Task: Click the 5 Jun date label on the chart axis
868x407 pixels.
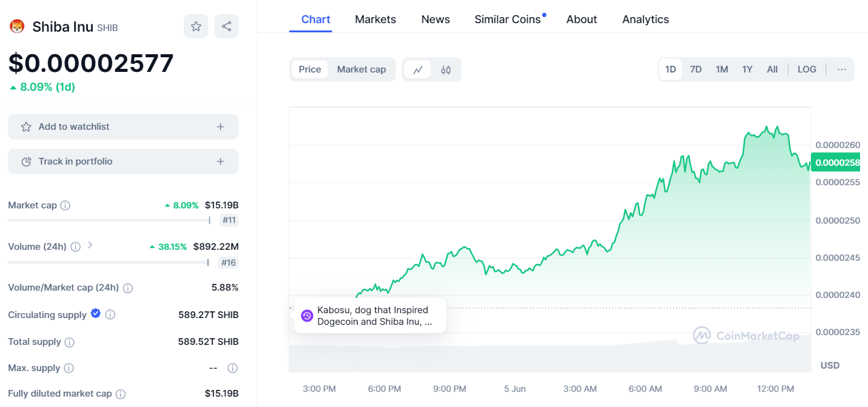Action: (515, 389)
